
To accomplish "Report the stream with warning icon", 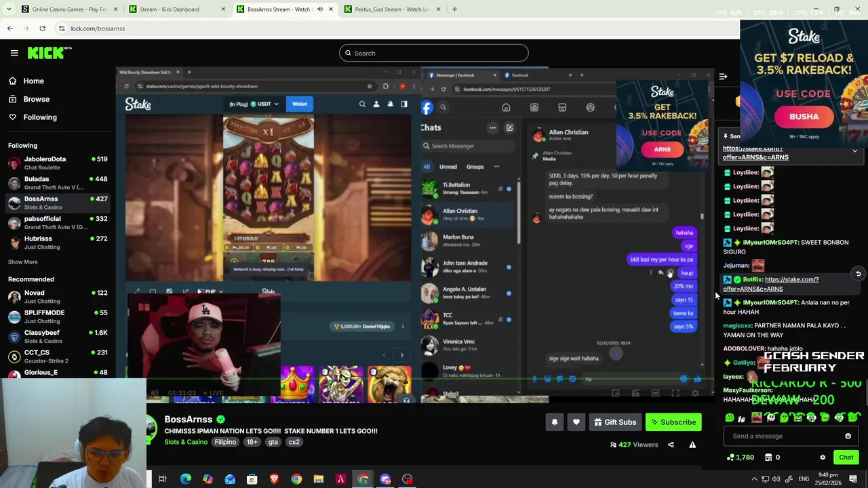I will tap(692, 445).
